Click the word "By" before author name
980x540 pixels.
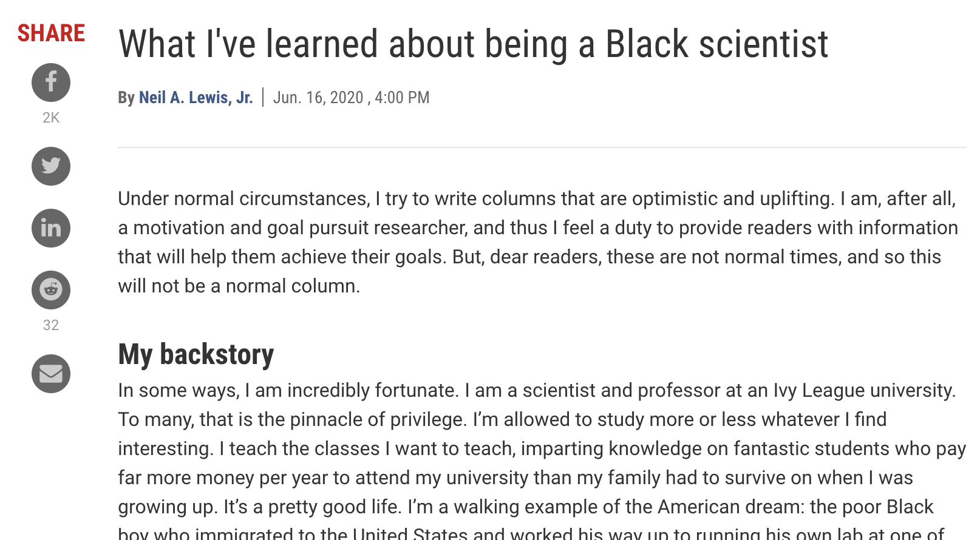(x=126, y=98)
